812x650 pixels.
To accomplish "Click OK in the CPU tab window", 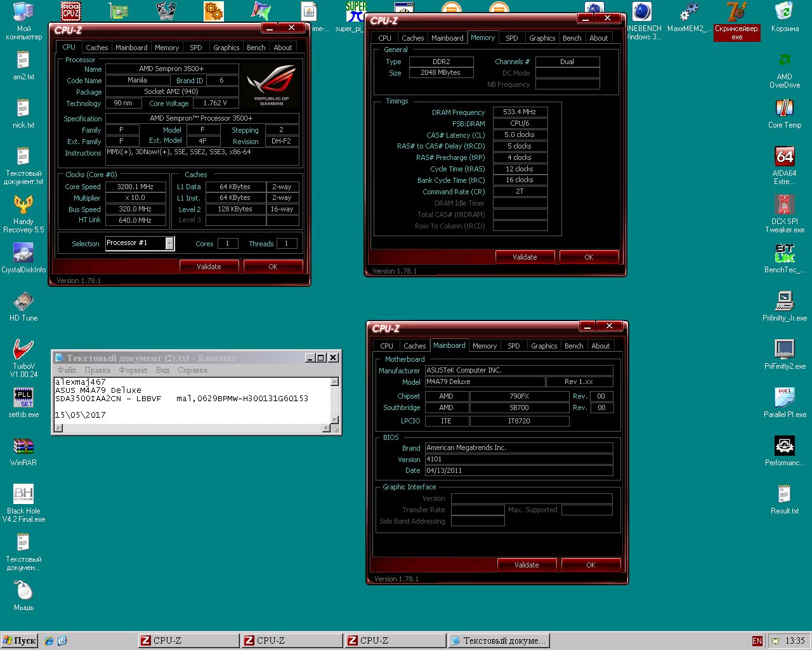I will click(273, 267).
